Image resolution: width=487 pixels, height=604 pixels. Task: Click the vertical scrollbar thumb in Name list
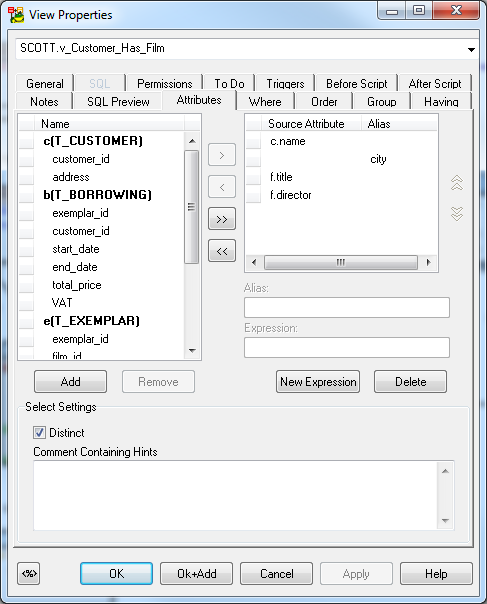point(191,207)
